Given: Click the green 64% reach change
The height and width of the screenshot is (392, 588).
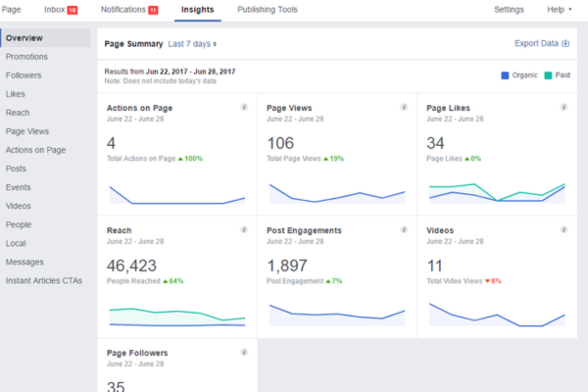Looking at the screenshot, I should 172,281.
